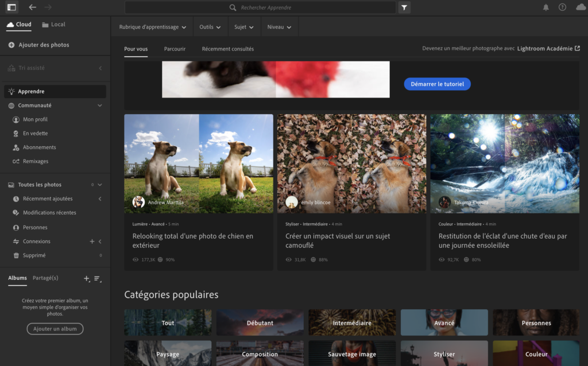Collapse the Communauté section chevron
This screenshot has width=588, height=366.
pyautogui.click(x=100, y=105)
